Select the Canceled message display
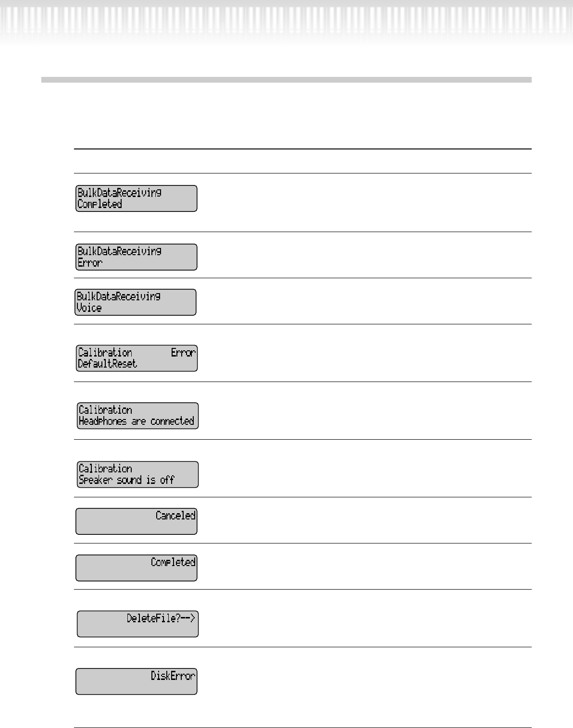Screen dimensions: 573x728 (137, 521)
